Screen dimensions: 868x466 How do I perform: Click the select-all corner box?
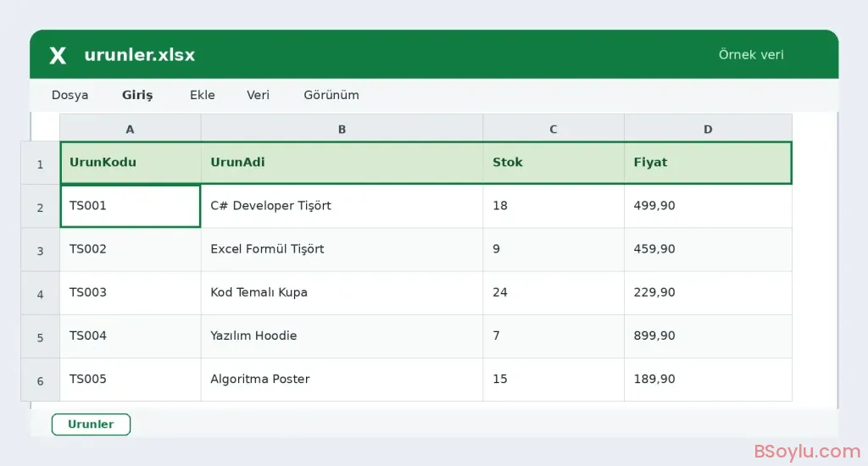pos(45,127)
